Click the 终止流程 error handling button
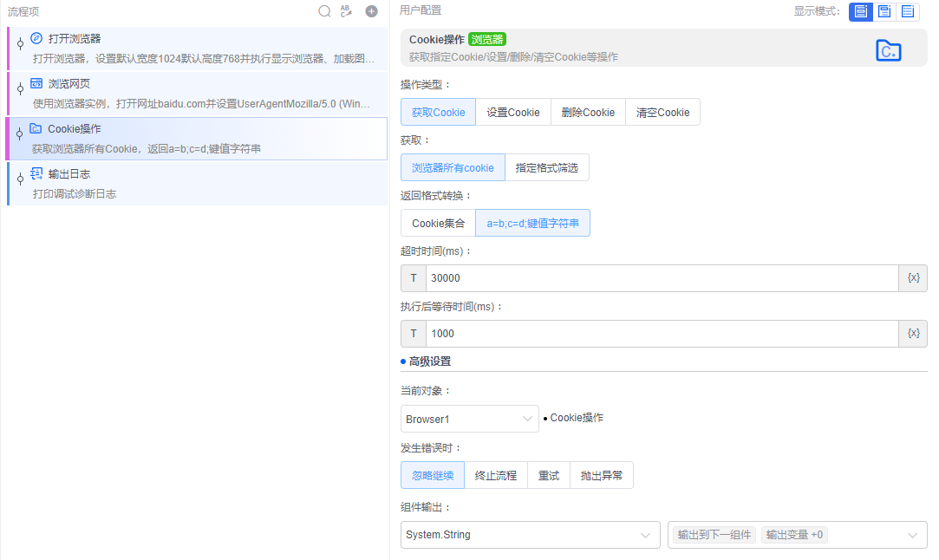Screen dimensions: 939x560 tap(496, 476)
